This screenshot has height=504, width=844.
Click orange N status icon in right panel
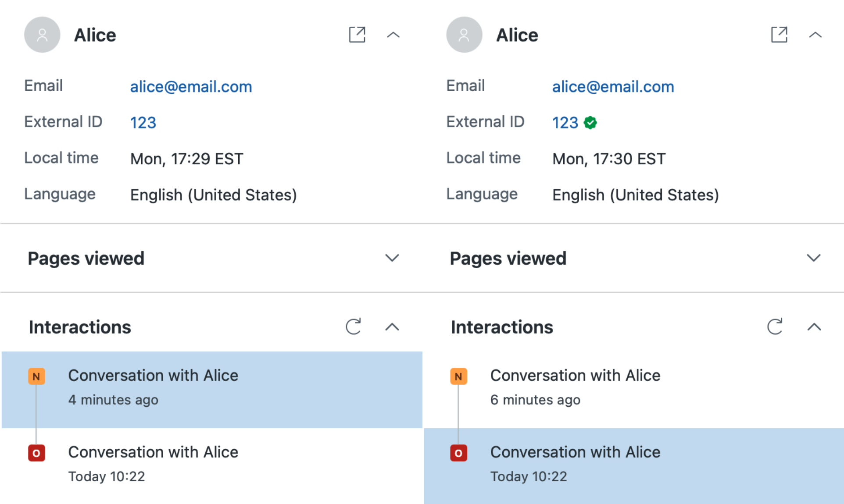[458, 376]
